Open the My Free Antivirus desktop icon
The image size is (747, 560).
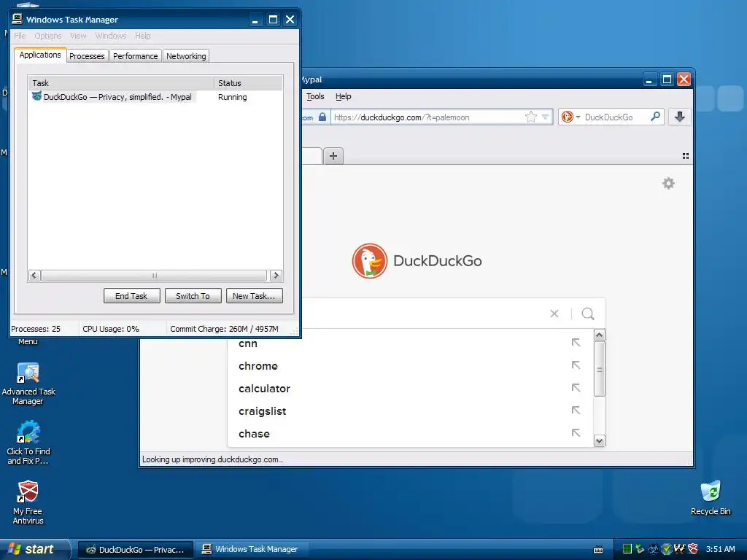tap(28, 503)
